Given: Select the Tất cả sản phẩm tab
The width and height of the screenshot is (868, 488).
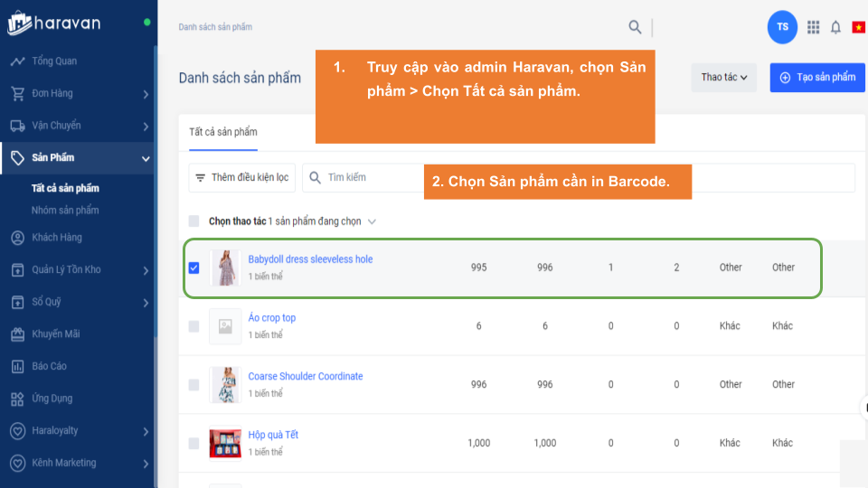Looking at the screenshot, I should 222,132.
